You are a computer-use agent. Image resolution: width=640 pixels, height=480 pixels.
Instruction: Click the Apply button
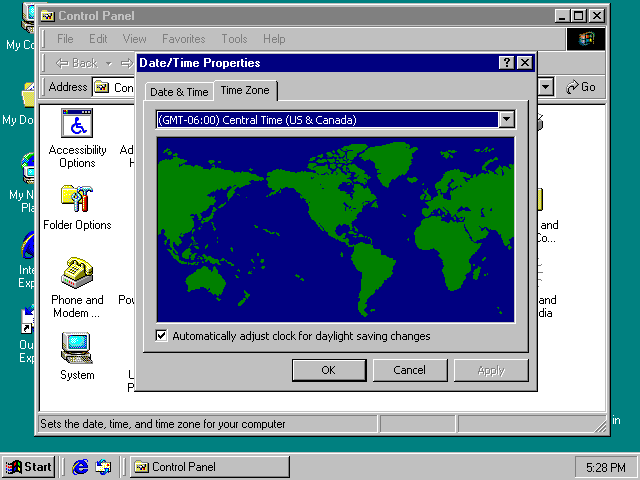click(x=491, y=370)
